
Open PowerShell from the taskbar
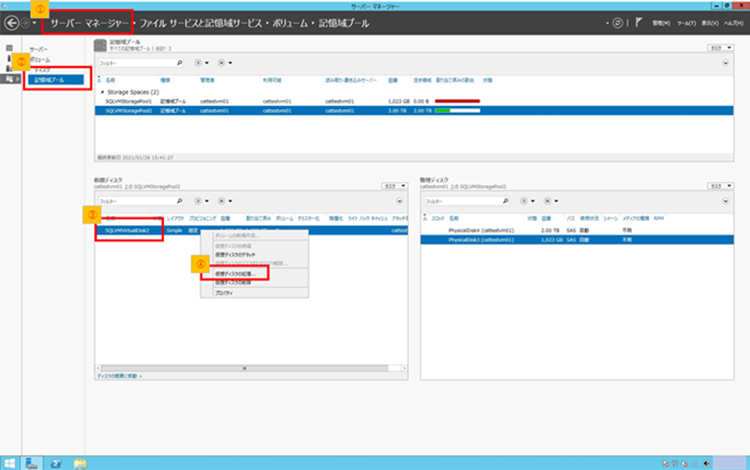(57, 462)
